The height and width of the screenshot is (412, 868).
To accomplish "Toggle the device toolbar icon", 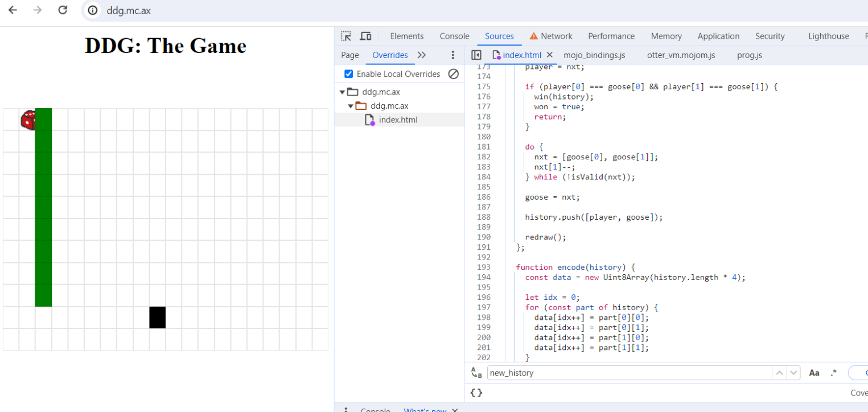I will 365,36.
